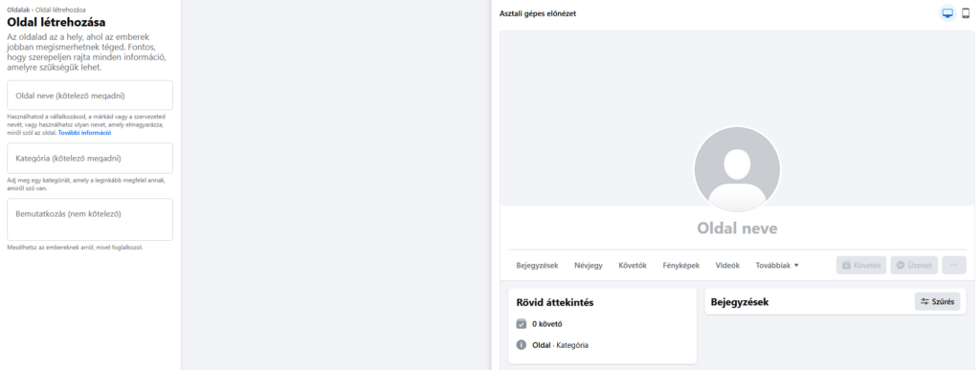Open the three-dots more options button
This screenshot has width=980, height=370.
coord(954,265)
